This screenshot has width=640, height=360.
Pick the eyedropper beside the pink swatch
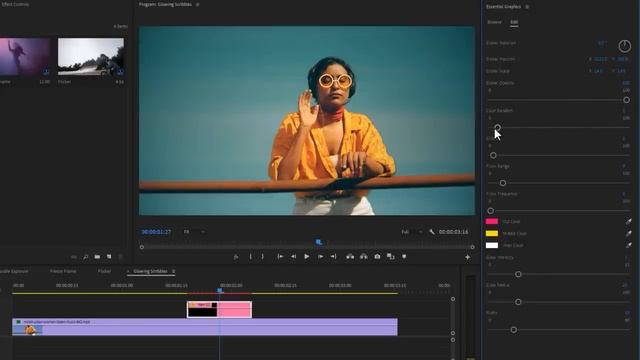(x=629, y=222)
